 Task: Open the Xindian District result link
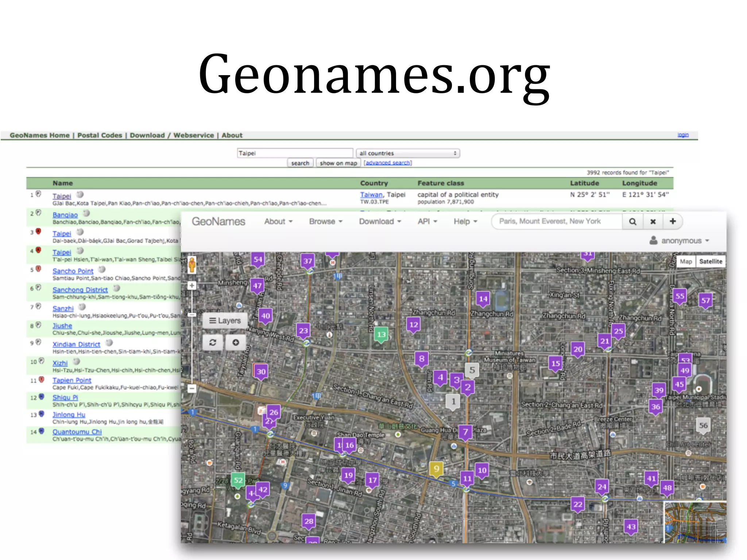tap(76, 345)
